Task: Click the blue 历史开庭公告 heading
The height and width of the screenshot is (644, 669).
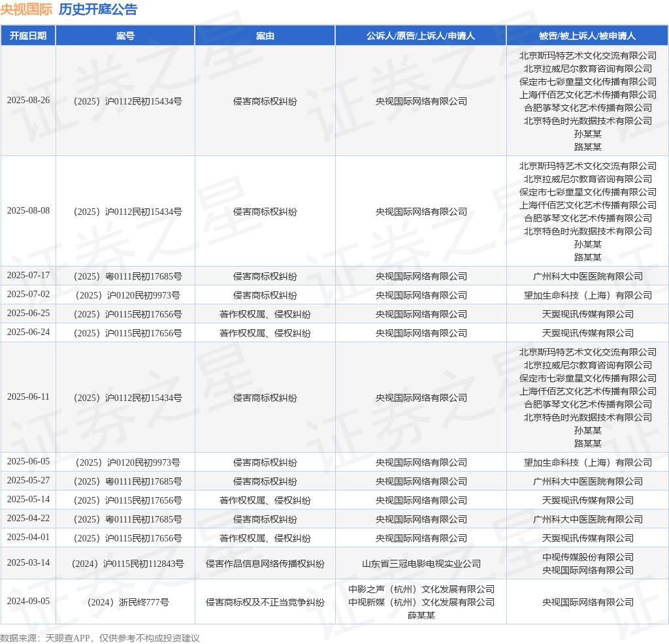Action: tap(98, 9)
